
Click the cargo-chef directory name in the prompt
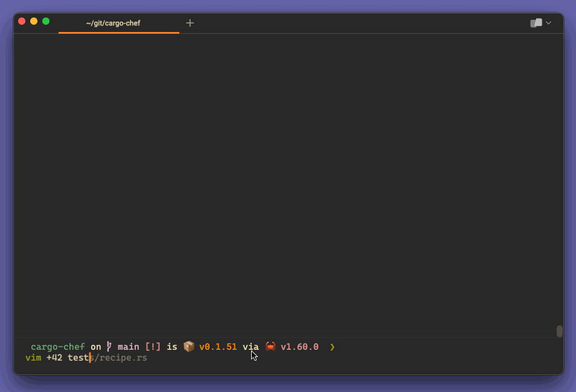tap(57, 347)
